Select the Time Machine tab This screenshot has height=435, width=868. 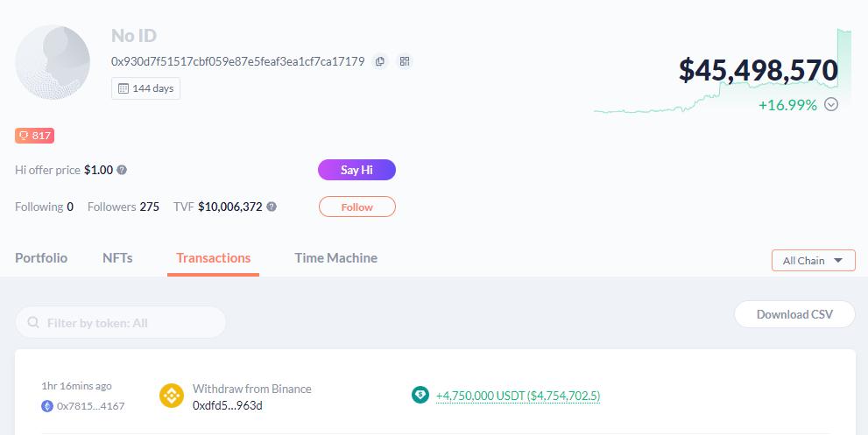click(x=335, y=258)
